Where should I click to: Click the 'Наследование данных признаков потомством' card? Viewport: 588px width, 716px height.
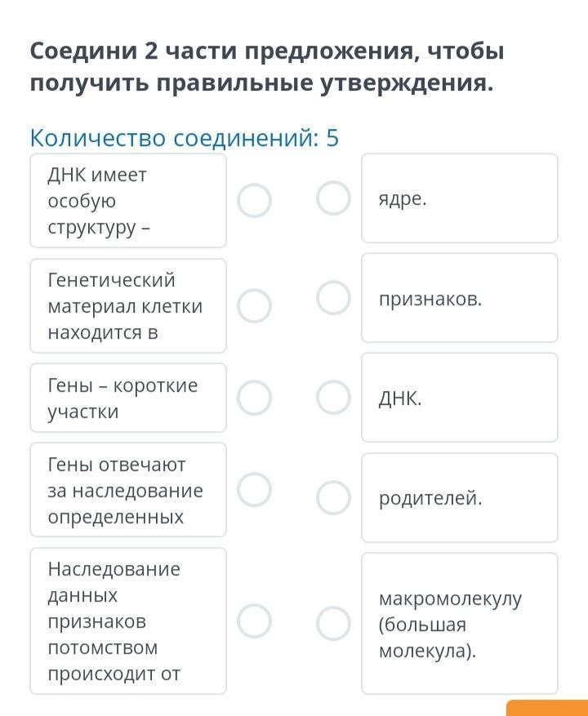(x=127, y=620)
